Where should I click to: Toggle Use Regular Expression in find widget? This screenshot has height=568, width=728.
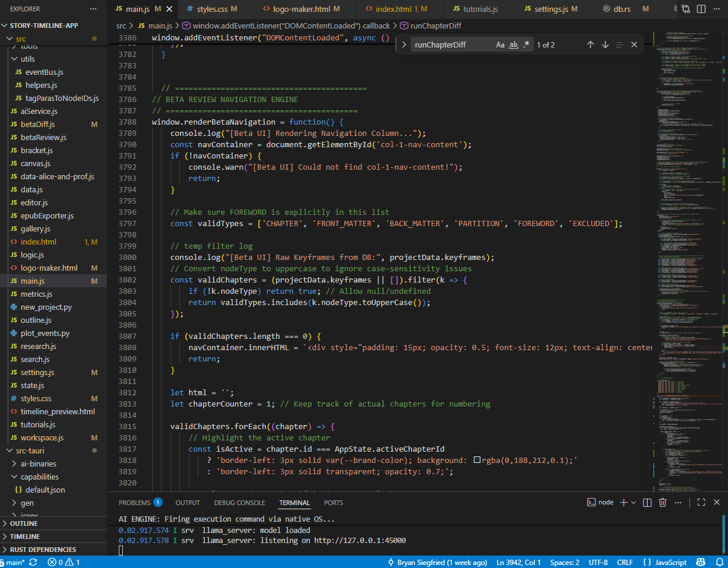tap(527, 45)
